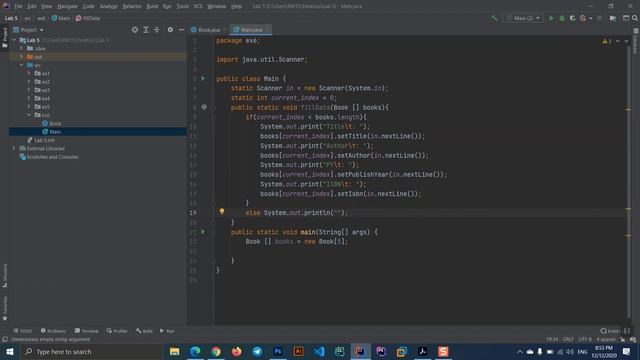Open the Profiler tool window

(117, 331)
